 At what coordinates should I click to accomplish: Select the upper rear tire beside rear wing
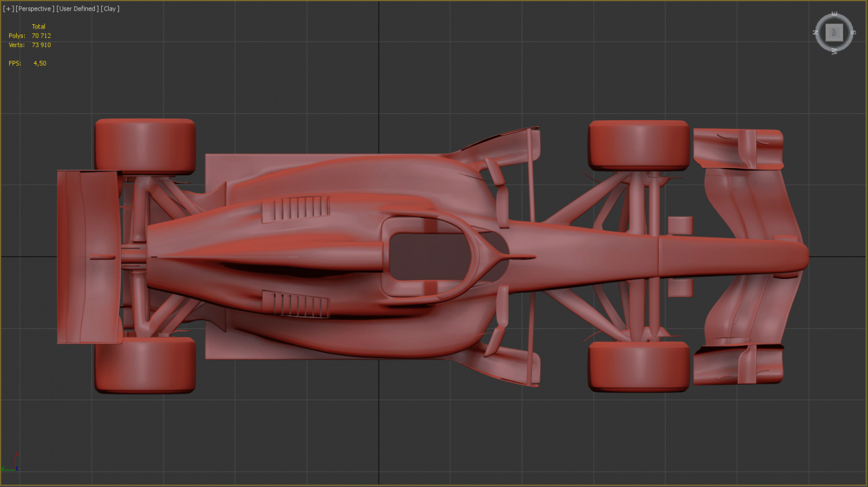click(x=145, y=145)
